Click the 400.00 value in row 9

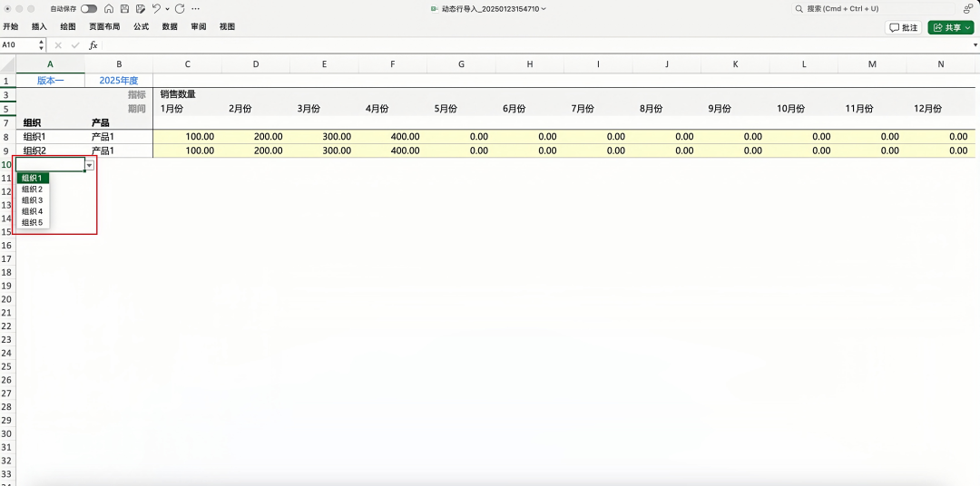click(x=406, y=151)
